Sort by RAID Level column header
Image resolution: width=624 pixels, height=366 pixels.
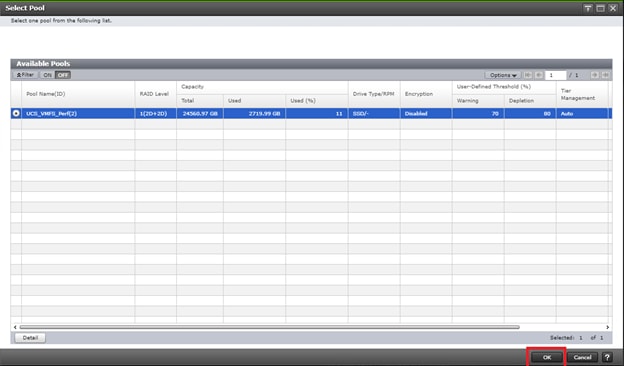(156, 94)
